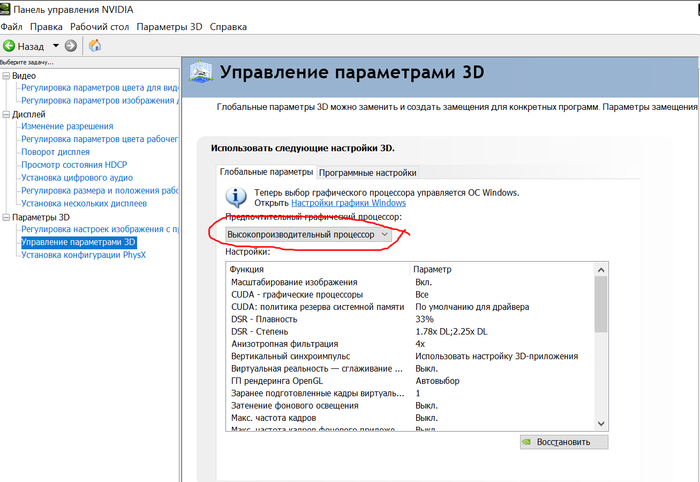Viewport: 700px width, 482px height.
Task: Open Регулировка параметров изображения tree item
Action: [x=100, y=101]
